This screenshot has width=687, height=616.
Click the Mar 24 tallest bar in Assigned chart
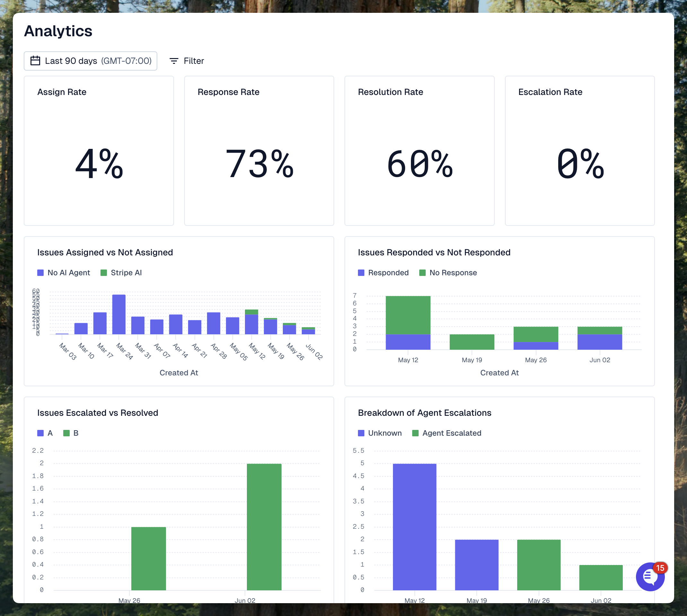pyautogui.click(x=119, y=315)
